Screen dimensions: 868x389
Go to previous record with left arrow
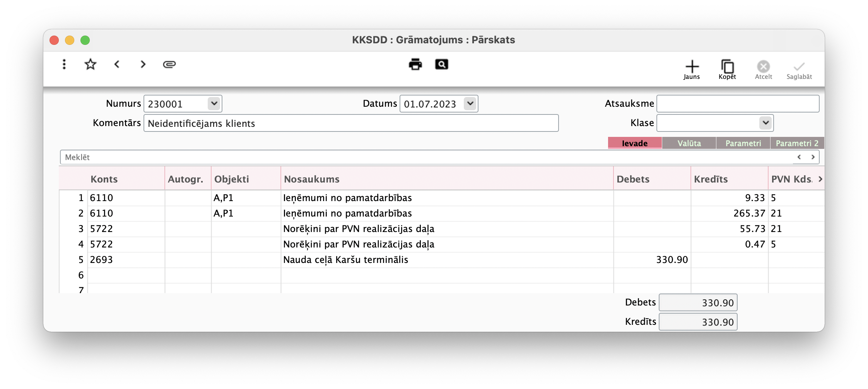117,64
